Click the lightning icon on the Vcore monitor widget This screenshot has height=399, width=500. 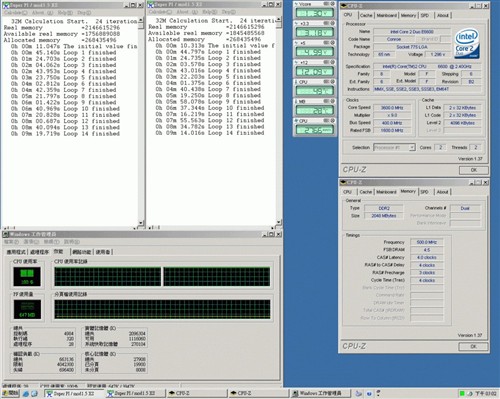[296, 4]
